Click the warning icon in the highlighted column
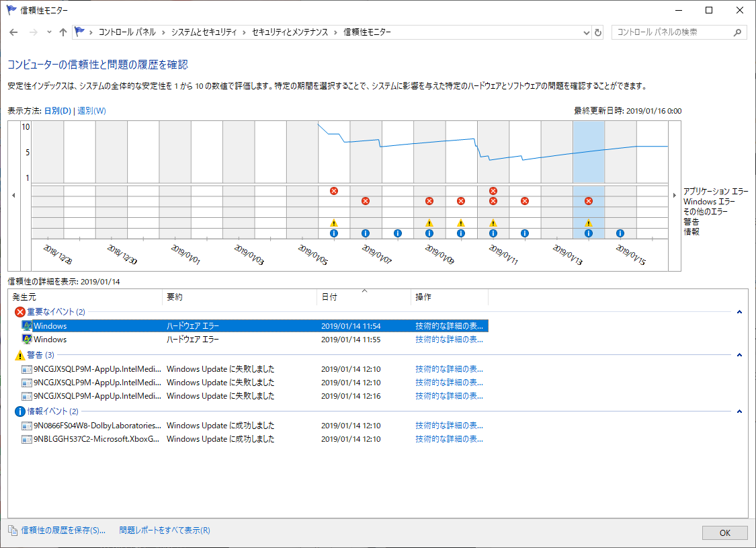Viewport: 756px width, 548px height. point(589,223)
